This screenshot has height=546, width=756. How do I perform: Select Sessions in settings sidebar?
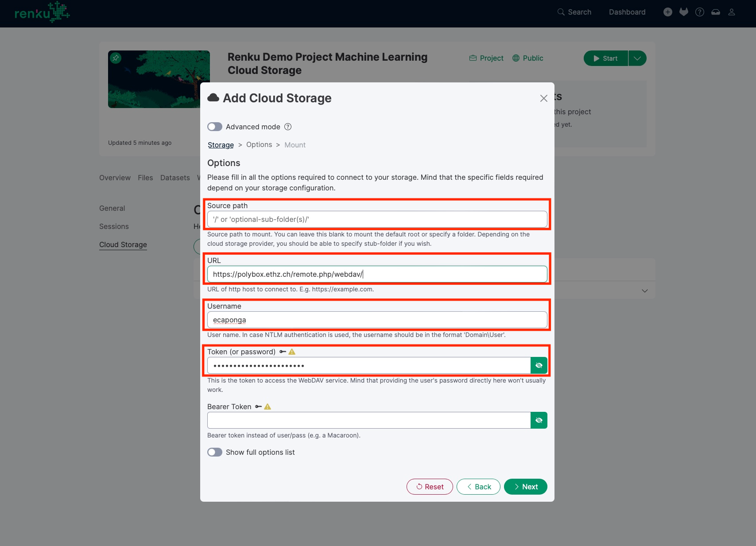(114, 226)
